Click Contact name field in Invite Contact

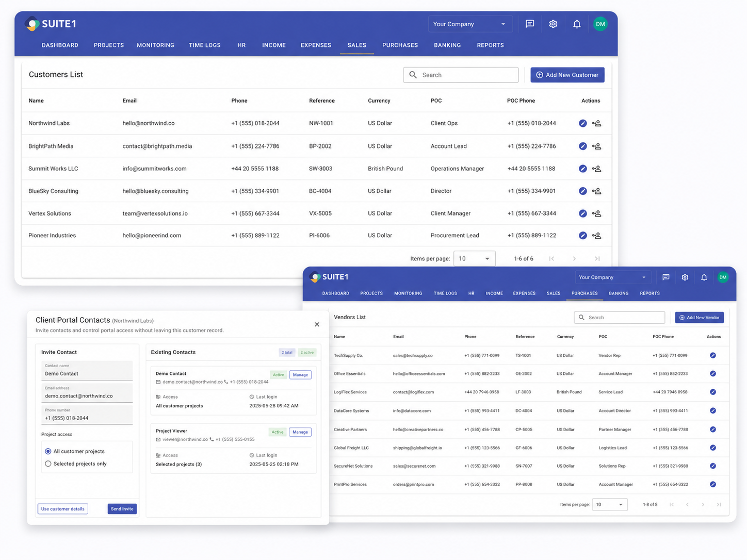click(x=87, y=371)
